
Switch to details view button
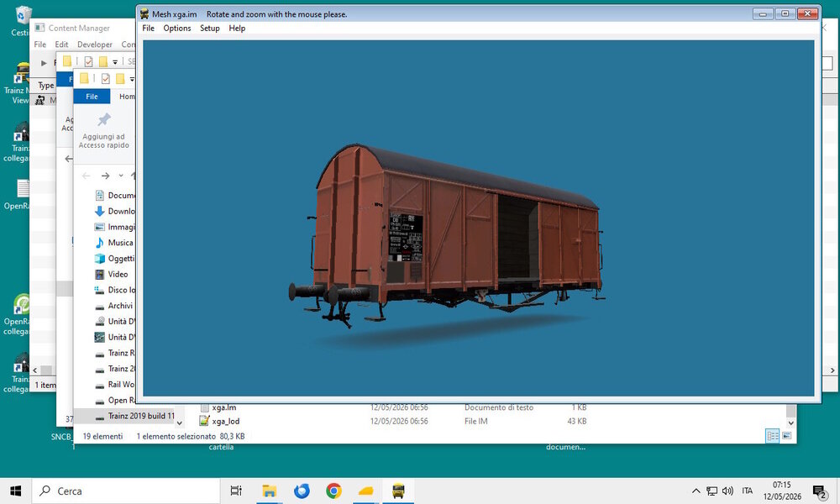[773, 435]
